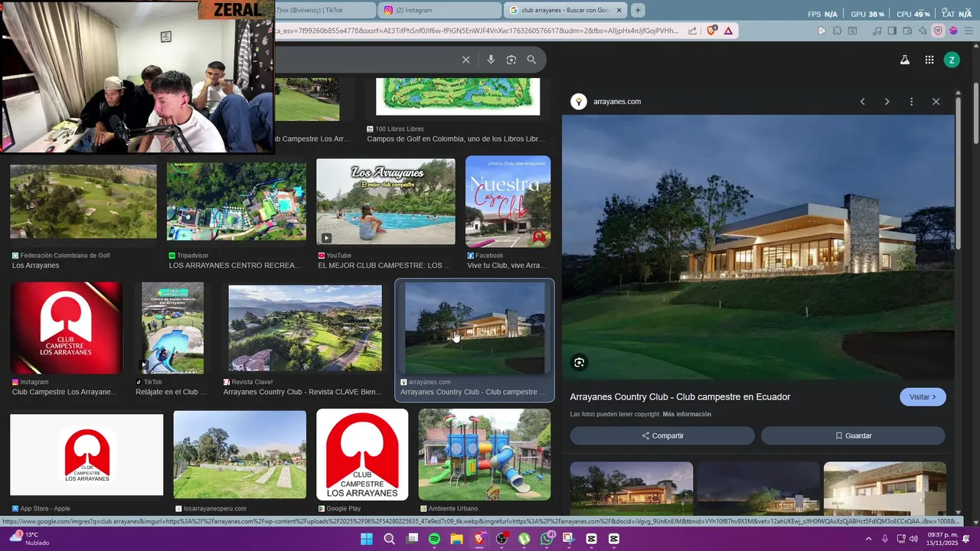Open Brave VPN shield icon
Viewport: 980px width, 551px height.
(938, 31)
